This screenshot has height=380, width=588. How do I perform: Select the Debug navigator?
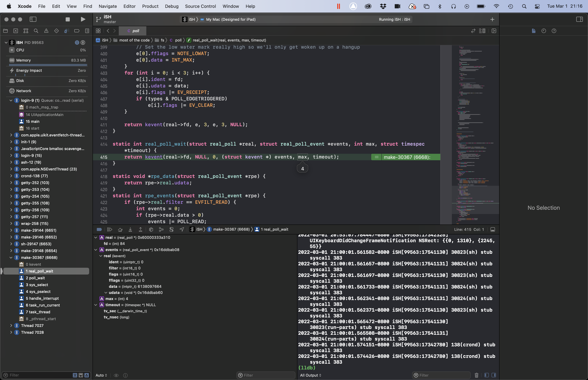click(x=67, y=31)
